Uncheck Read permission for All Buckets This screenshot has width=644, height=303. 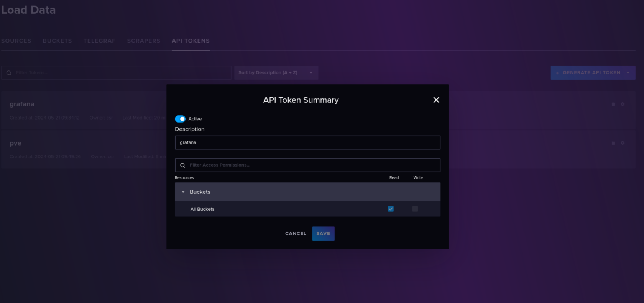click(x=391, y=209)
